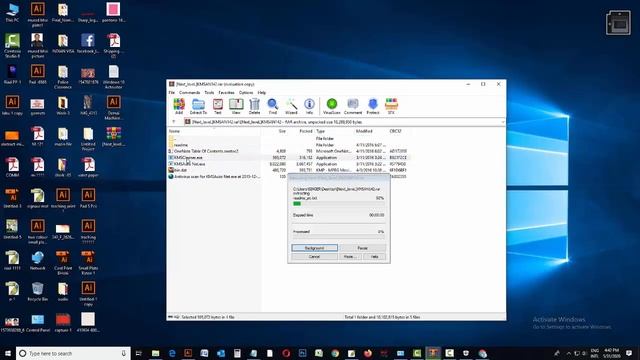
Task: Click Cancel in the extraction dialog
Action: (x=314, y=257)
